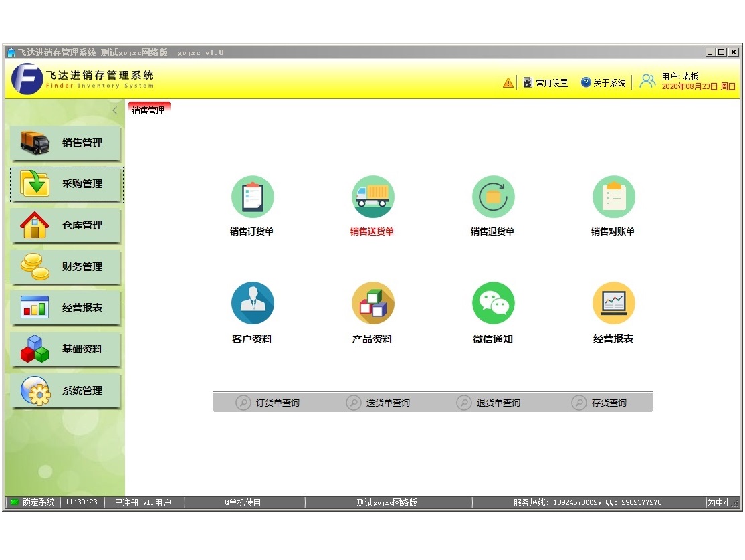Open the 微信通知 WeChat icon

point(493,303)
